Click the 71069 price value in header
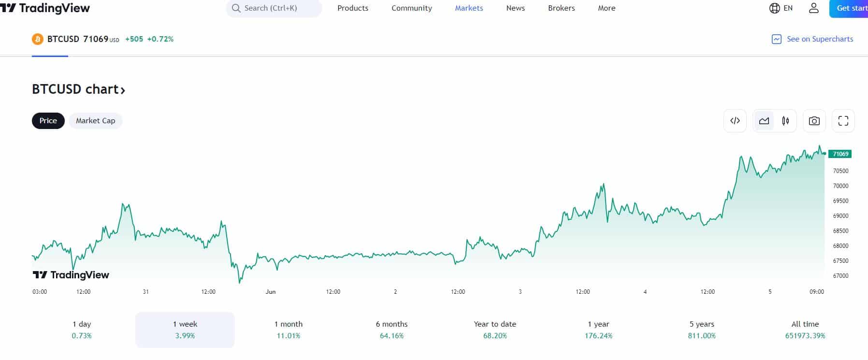 click(x=96, y=39)
